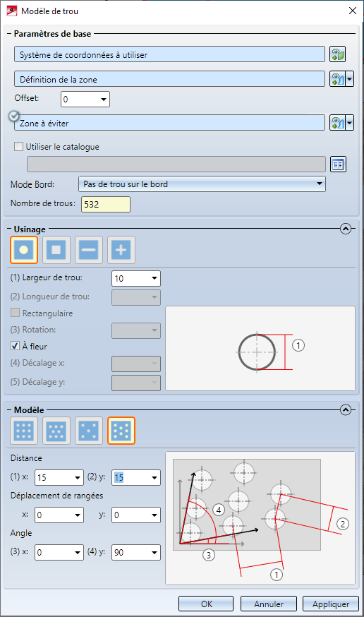Viewport: 364px width, 617px height.
Task: Click the OK button
Action: (x=206, y=604)
